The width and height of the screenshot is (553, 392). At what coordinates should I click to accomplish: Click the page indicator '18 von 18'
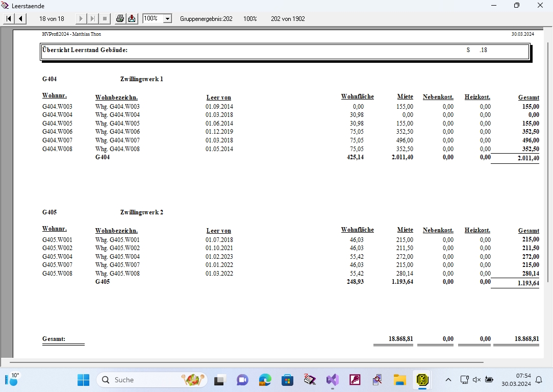(x=52, y=19)
